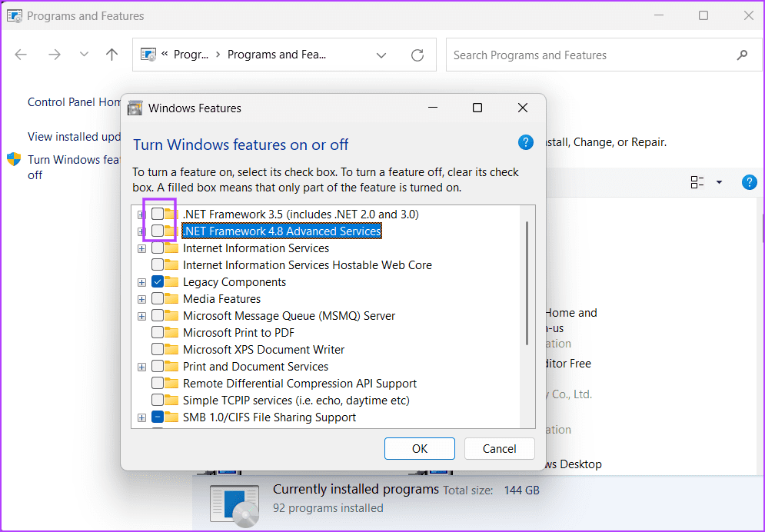Check Microsoft XPS Document Writer checkbox
This screenshot has height=532, width=765.
[157, 350]
